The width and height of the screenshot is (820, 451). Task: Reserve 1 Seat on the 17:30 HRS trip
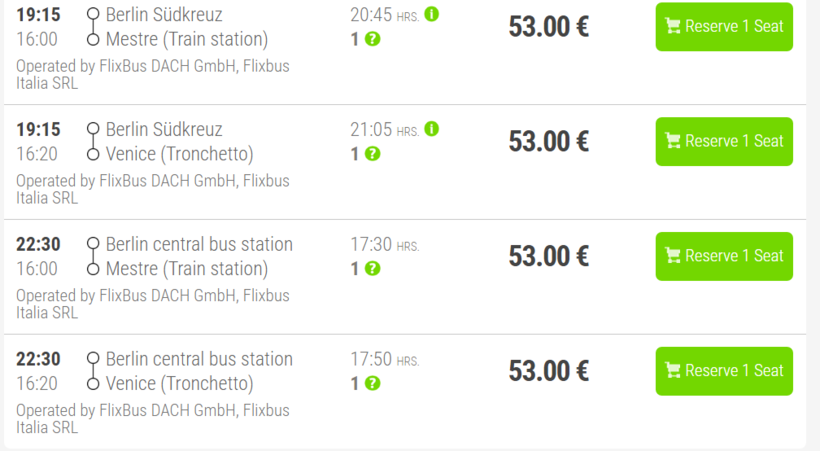pos(724,256)
